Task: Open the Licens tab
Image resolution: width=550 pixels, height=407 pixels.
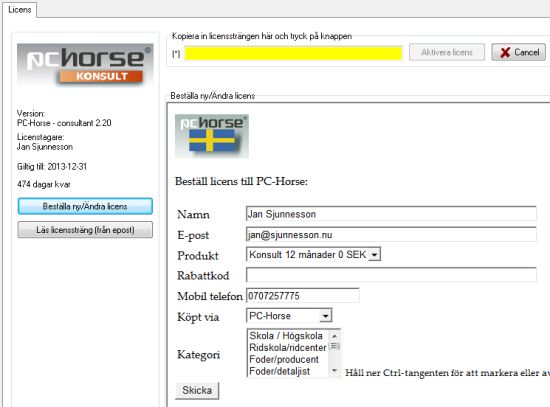Action: (x=20, y=9)
